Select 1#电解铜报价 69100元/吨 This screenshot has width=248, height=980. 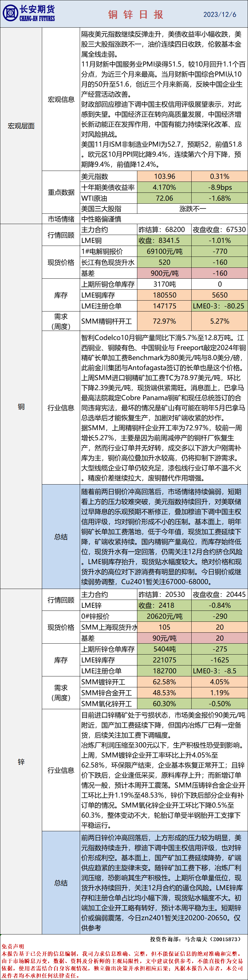tap(164, 251)
